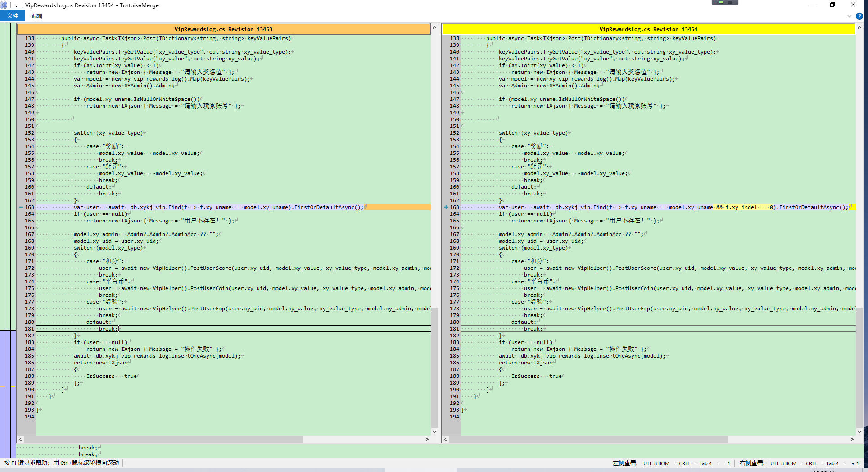Click the removed-line minus marker at line 163
The width and height of the screenshot is (868, 472).
(x=21, y=207)
